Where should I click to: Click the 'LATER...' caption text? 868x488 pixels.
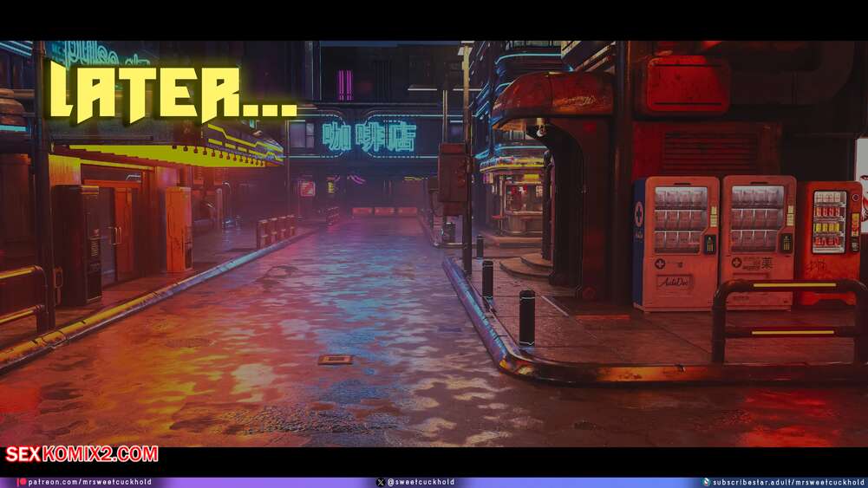click(x=173, y=92)
